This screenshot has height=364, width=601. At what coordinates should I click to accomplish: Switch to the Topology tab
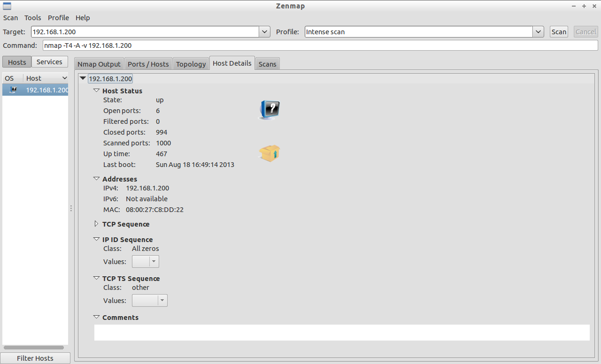[191, 64]
